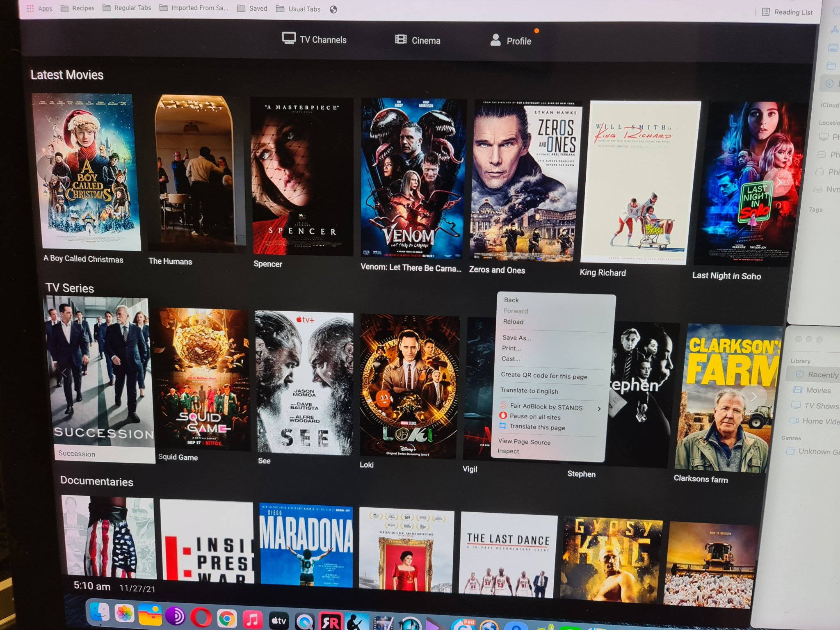Select Home Videos in TV app sidebar
Viewport: 840px width, 630px height.
(x=814, y=421)
